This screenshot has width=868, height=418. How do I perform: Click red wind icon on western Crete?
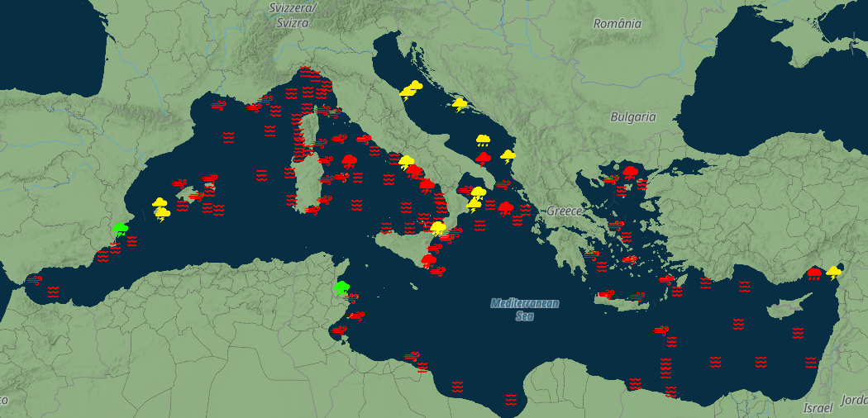click(606, 294)
